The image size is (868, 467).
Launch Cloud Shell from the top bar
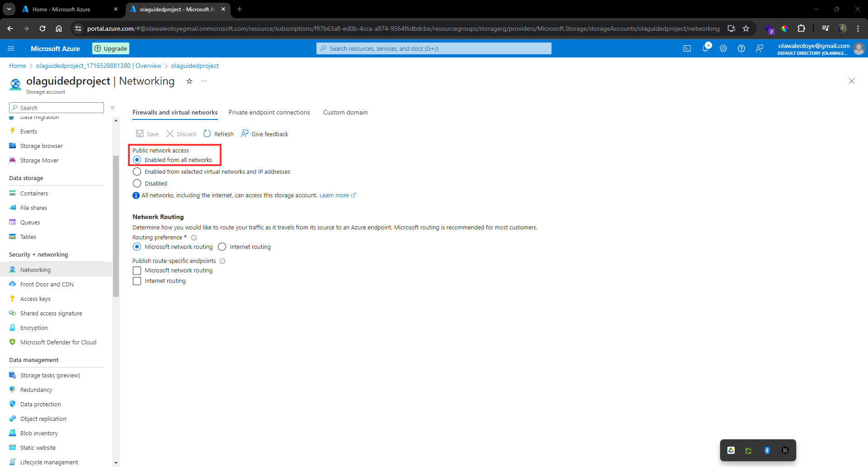pyautogui.click(x=687, y=48)
